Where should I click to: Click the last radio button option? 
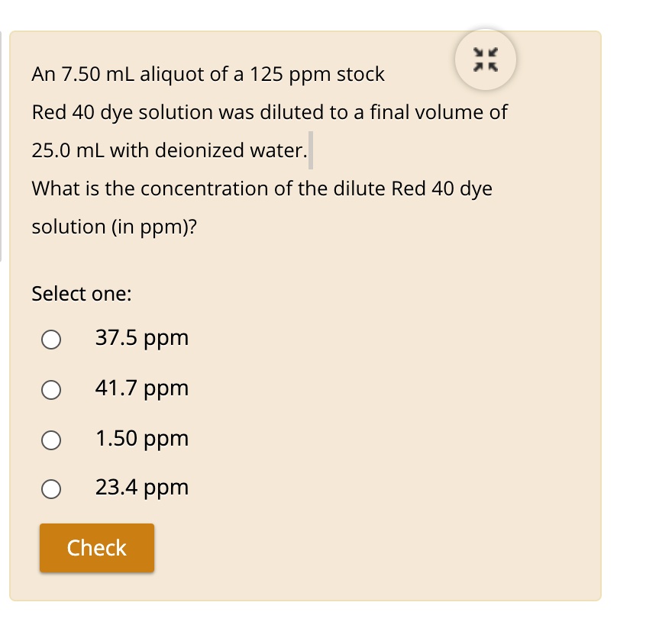coord(51,488)
